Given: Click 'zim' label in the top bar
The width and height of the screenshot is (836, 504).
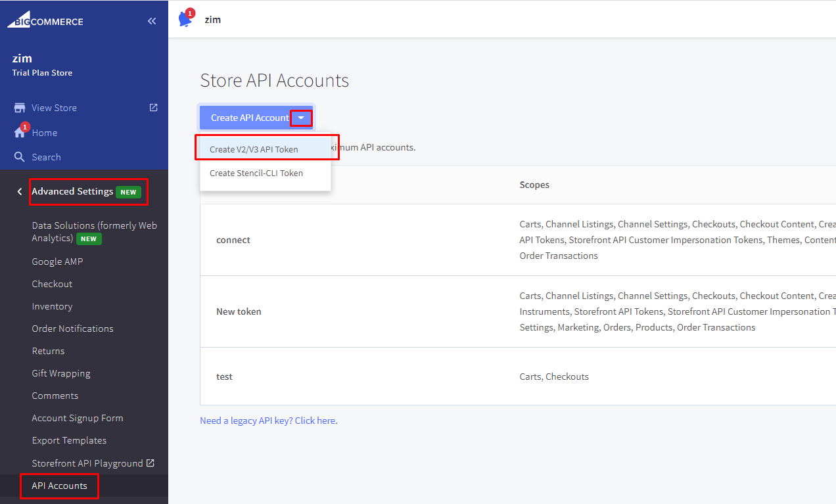Looking at the screenshot, I should point(213,20).
